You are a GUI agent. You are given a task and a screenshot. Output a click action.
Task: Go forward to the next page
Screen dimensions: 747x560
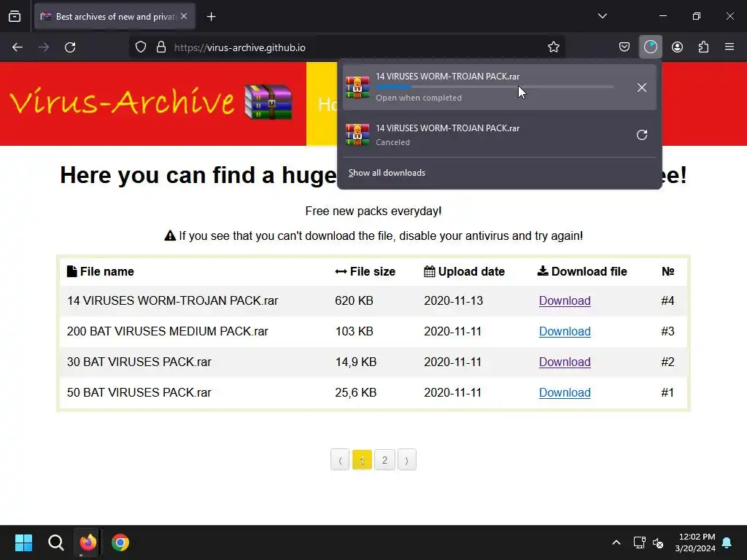click(44, 47)
